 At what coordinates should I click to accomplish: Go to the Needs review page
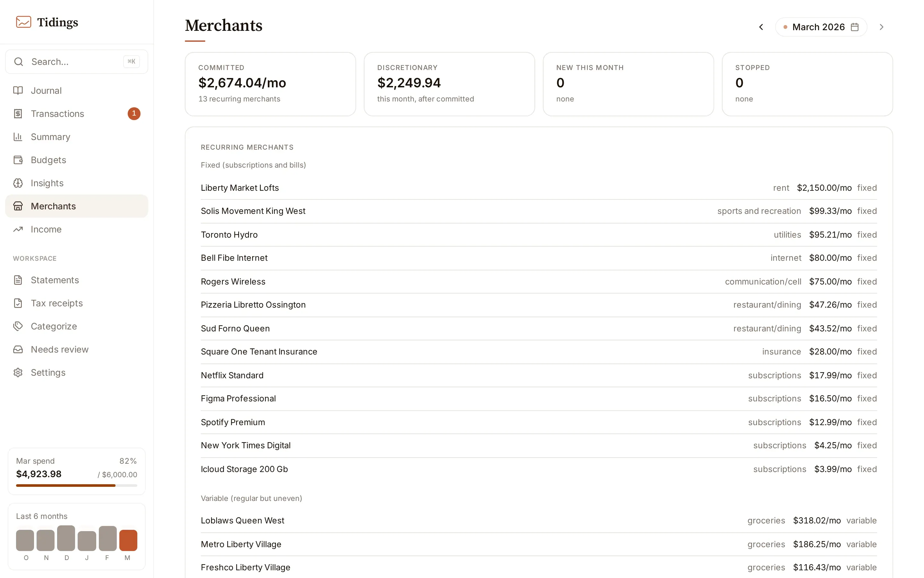77,349
